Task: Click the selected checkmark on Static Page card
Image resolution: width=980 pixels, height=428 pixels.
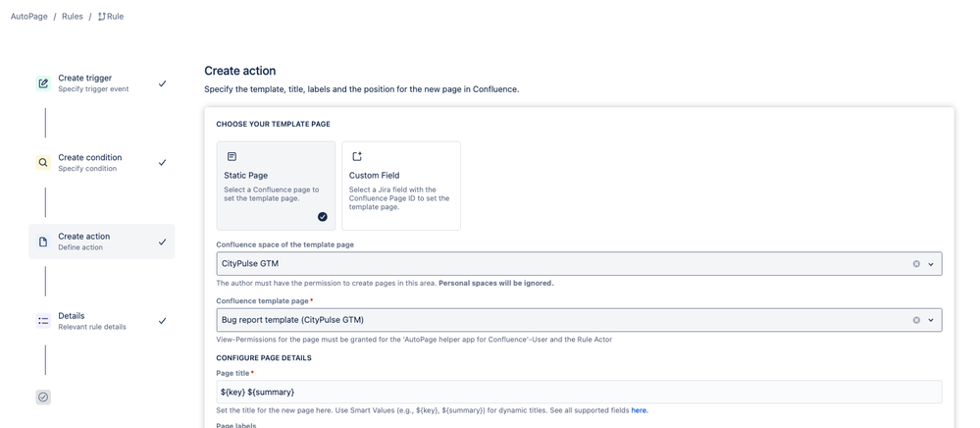Action: 323,217
